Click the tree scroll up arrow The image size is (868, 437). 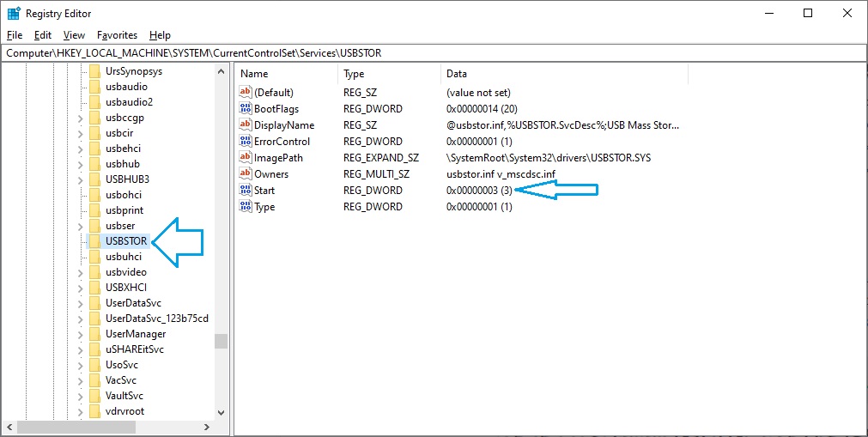coord(221,71)
